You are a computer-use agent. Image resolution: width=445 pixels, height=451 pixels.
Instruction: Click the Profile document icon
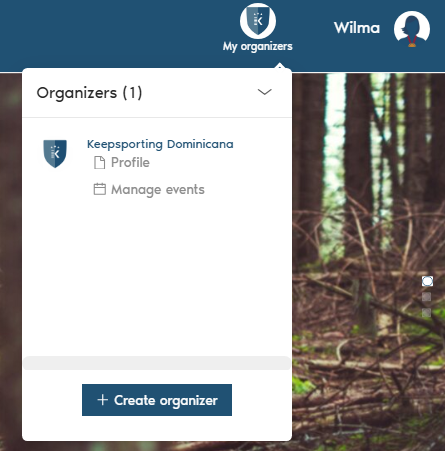coord(99,163)
